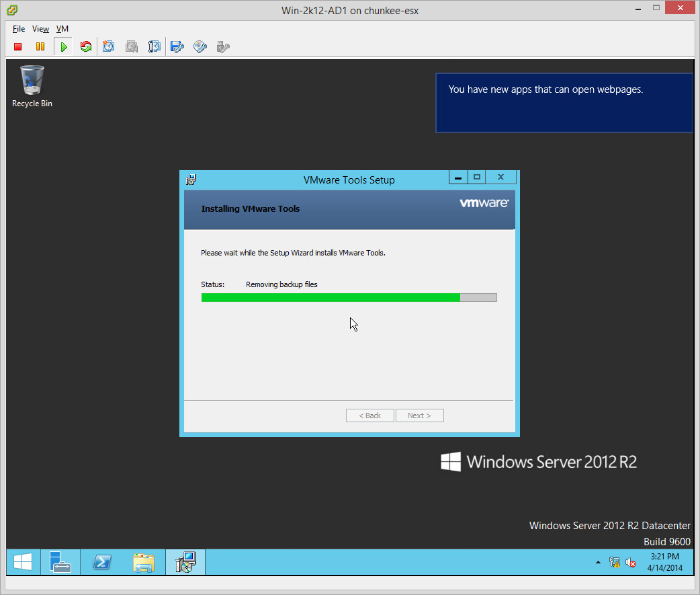Launch Server Manager from the taskbar

[x=60, y=562]
